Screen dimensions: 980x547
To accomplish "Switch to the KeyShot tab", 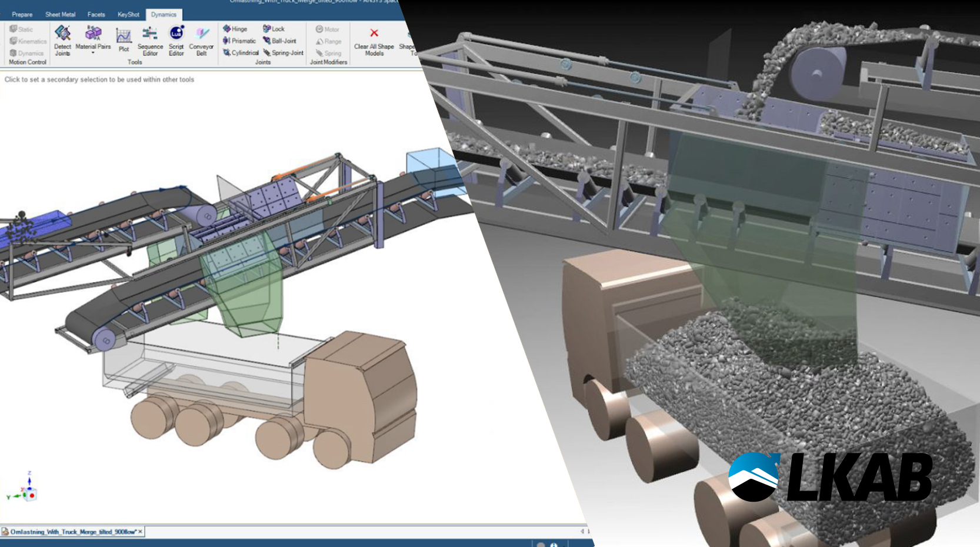I will click(128, 14).
